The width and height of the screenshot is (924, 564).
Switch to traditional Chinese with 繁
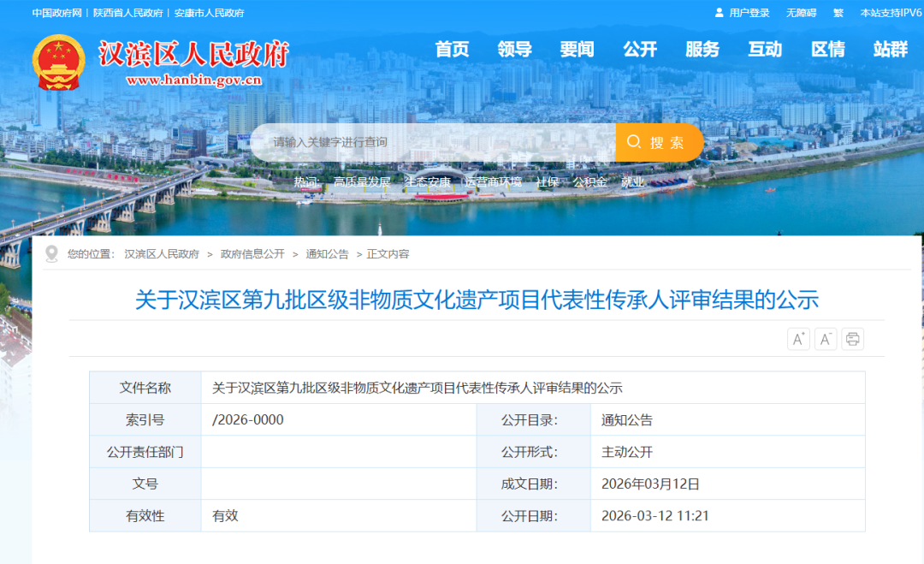838,13
